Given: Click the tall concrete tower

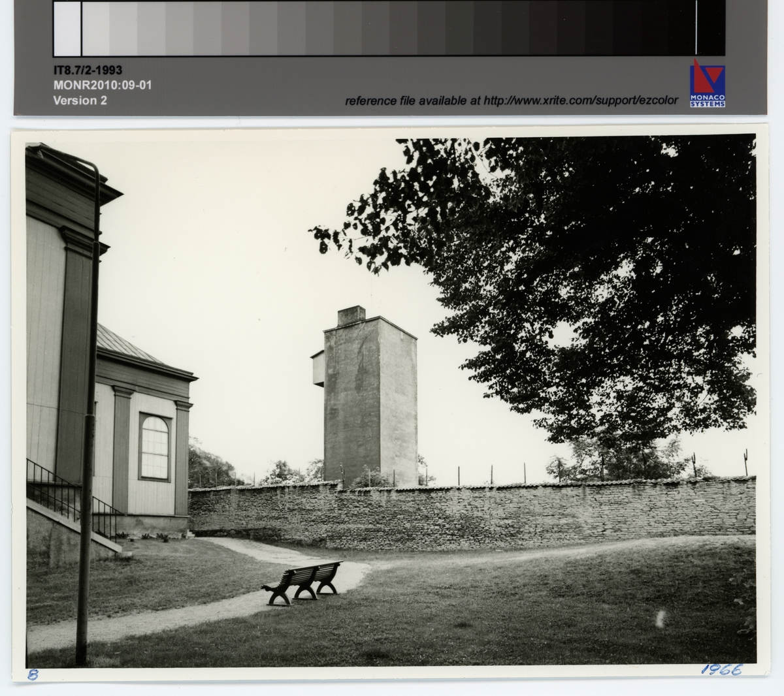Looking at the screenshot, I should (370, 405).
